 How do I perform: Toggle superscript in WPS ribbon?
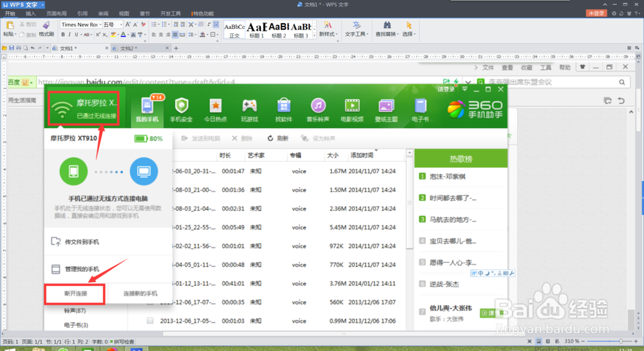click(98, 35)
